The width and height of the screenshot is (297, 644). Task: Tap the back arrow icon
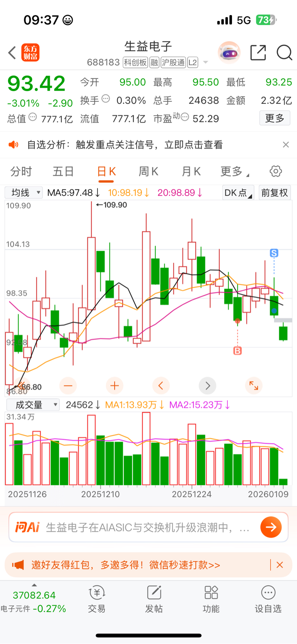pyautogui.click(x=12, y=53)
